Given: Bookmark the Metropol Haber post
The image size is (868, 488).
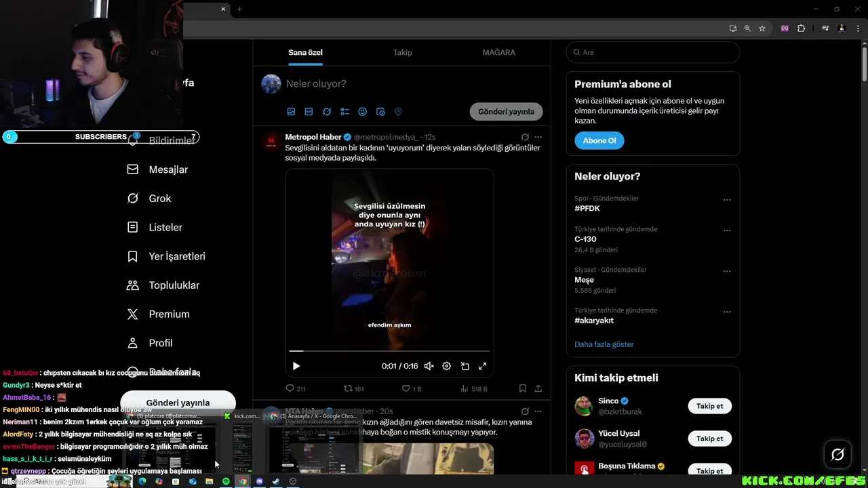Looking at the screenshot, I should point(522,388).
